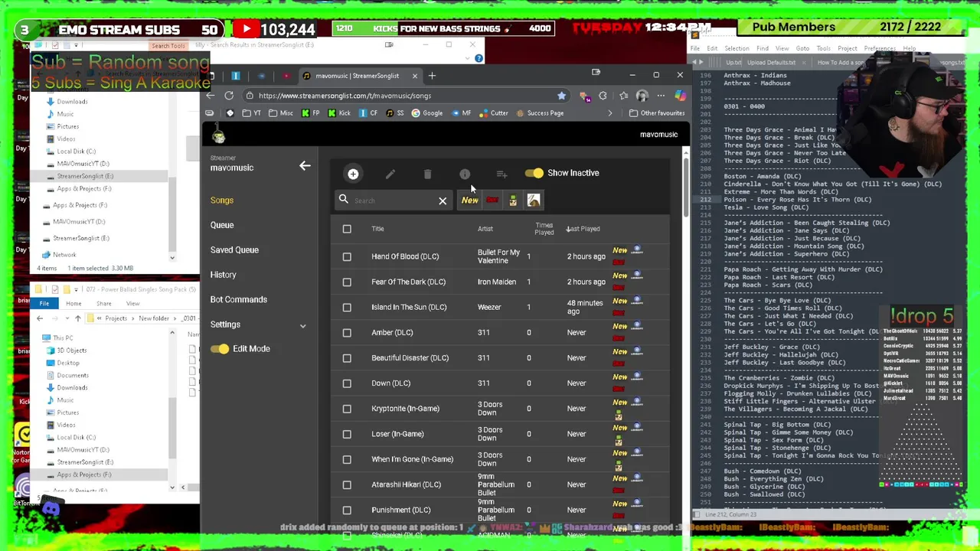Open Bot Commands in the sidebar
This screenshot has width=980, height=551.
[x=239, y=299]
